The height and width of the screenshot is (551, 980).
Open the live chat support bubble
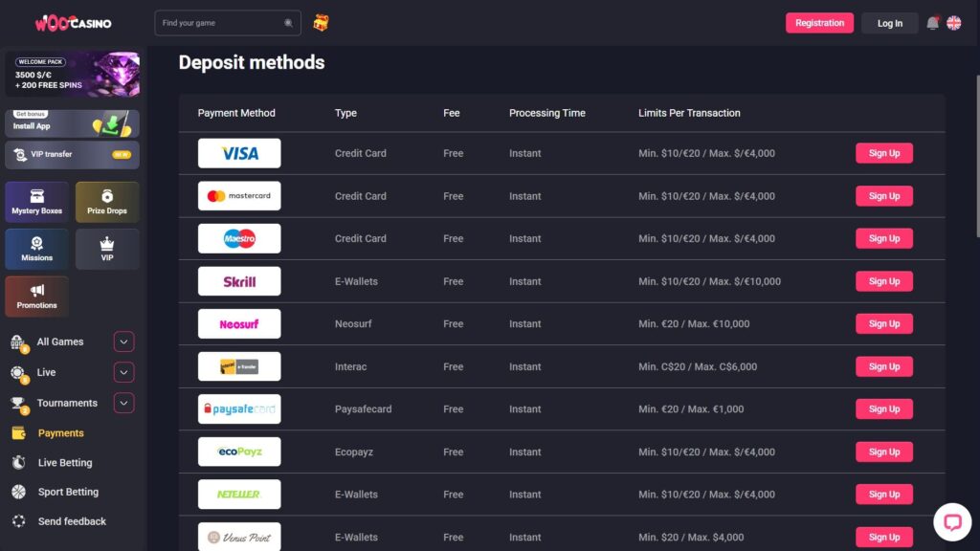951,522
